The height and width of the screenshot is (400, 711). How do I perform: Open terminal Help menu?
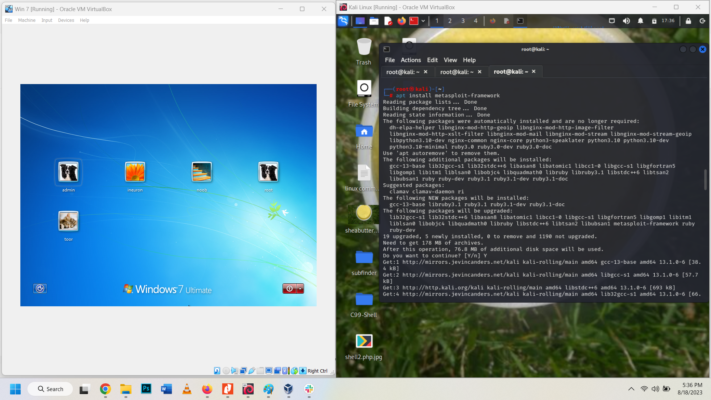coord(469,60)
